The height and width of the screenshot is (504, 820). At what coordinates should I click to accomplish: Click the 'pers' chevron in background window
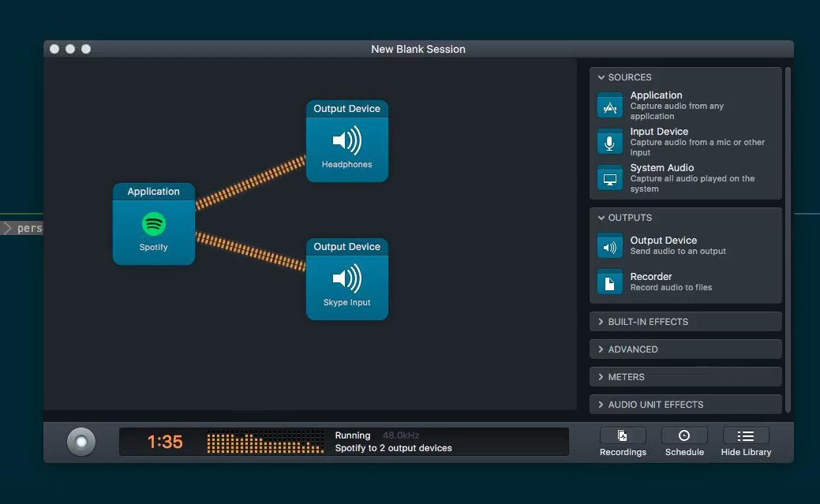tap(7, 228)
